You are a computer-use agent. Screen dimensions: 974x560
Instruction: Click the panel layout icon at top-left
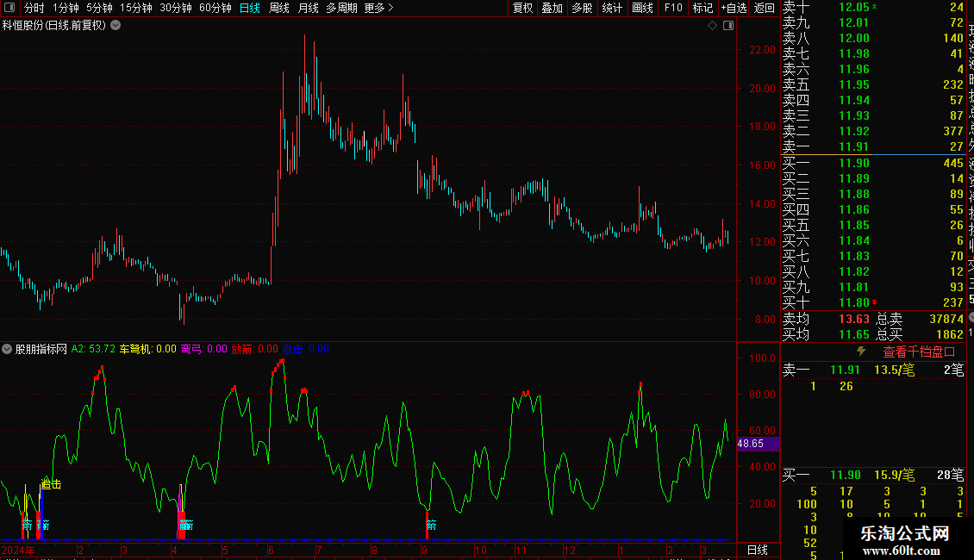pyautogui.click(x=9, y=8)
